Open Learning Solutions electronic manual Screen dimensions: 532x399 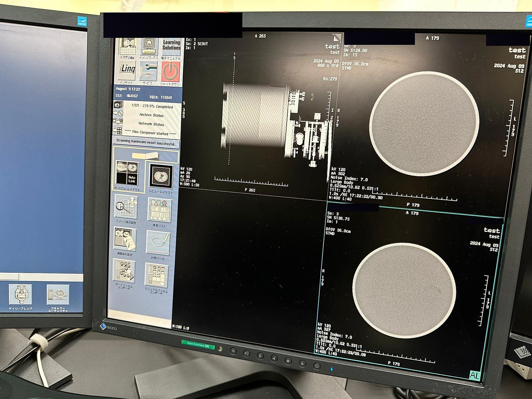point(171,47)
